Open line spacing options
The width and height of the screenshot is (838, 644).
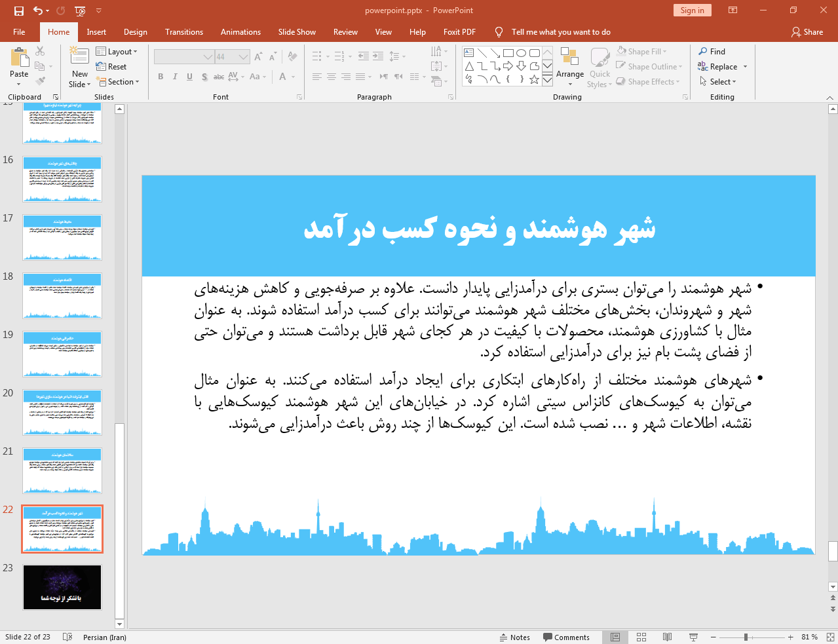397,56
